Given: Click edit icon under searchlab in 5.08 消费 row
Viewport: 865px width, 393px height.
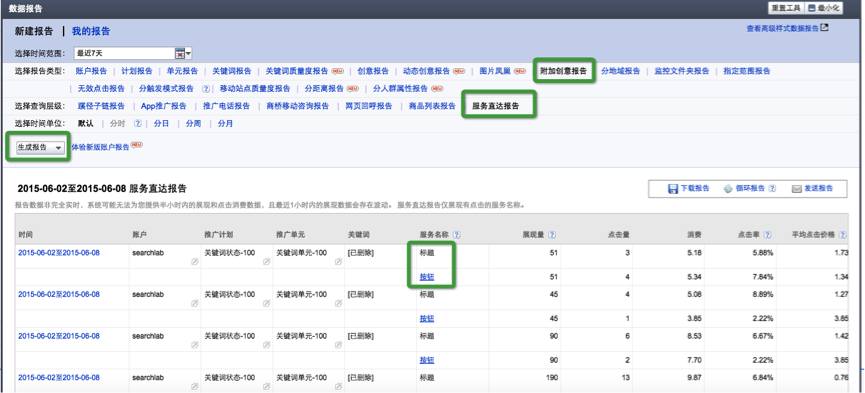Looking at the screenshot, I should 195,304.
